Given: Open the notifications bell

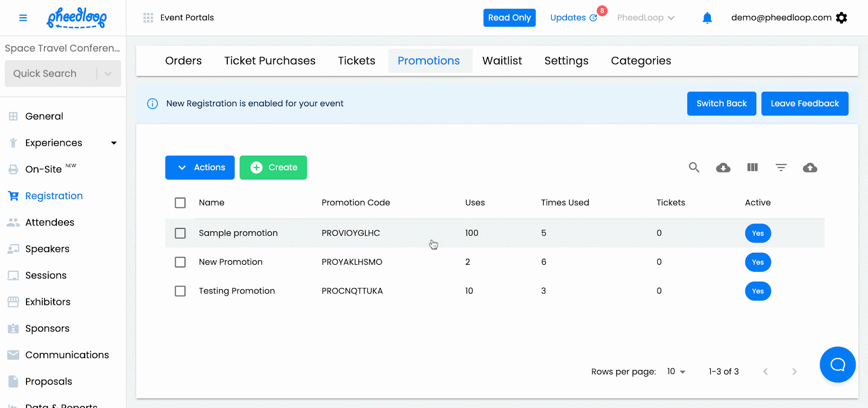Looking at the screenshot, I should [707, 18].
